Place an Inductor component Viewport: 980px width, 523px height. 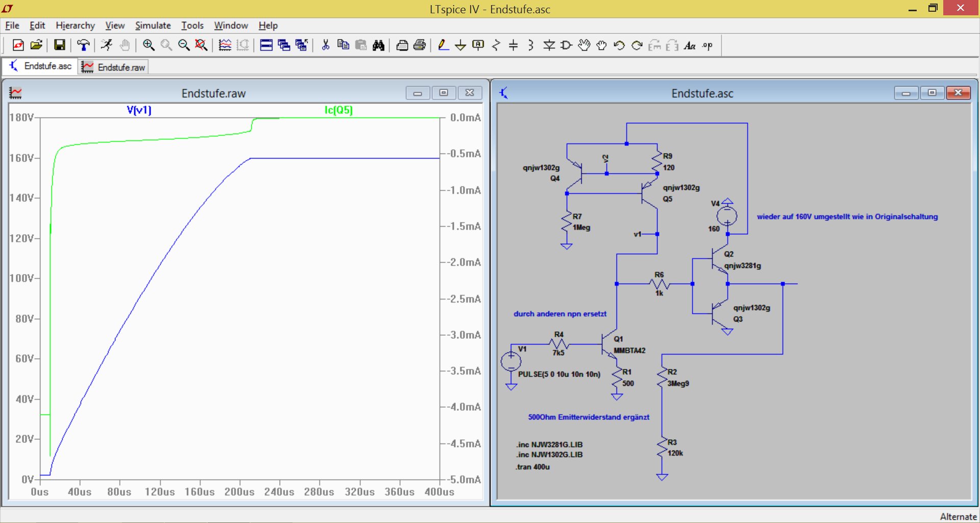tap(531, 45)
